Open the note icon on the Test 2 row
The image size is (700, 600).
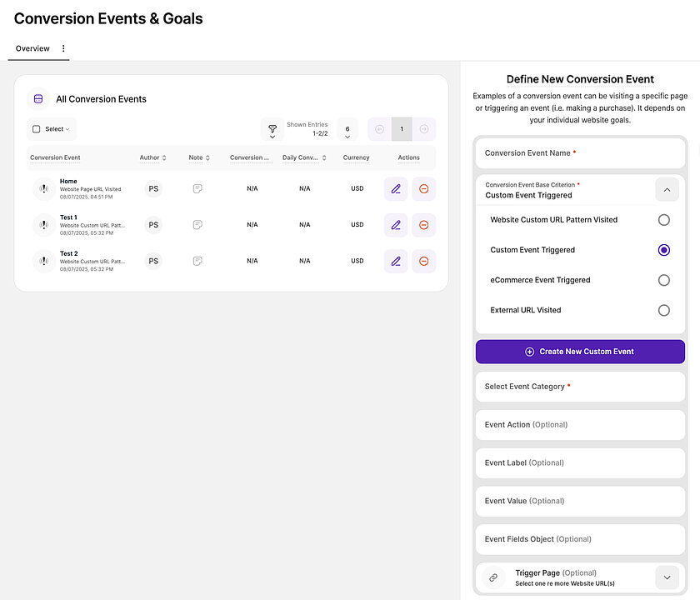(x=198, y=261)
